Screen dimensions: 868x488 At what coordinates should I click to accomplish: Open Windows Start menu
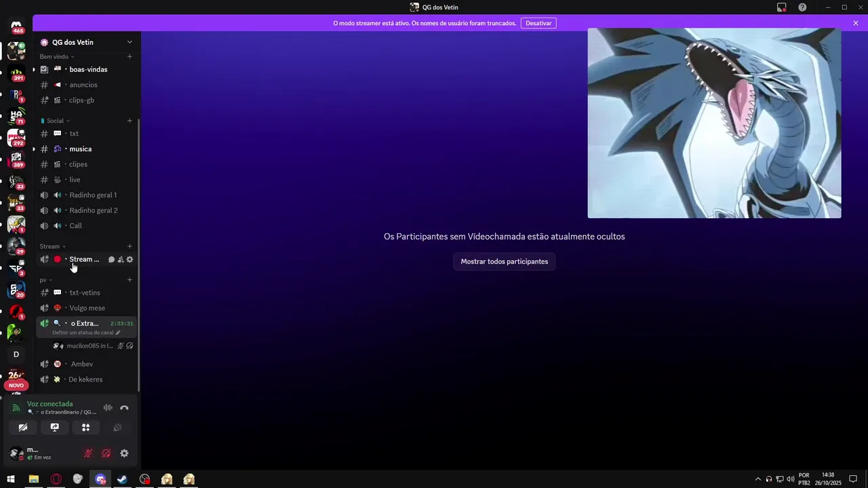11,479
